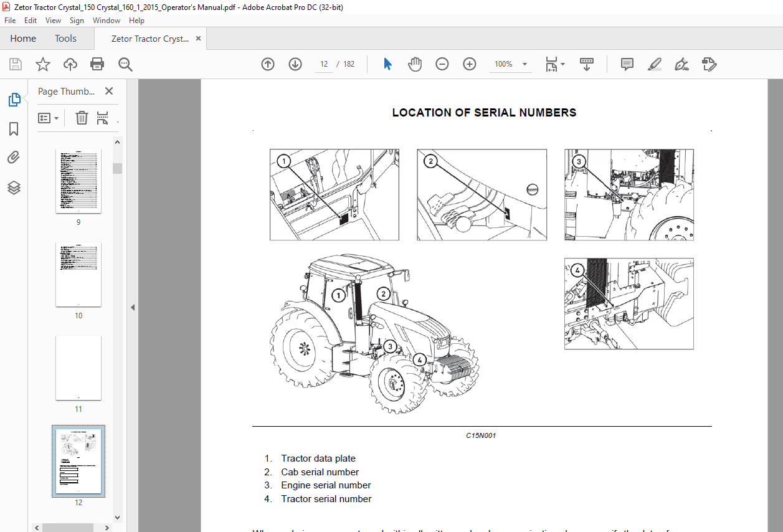Open the Sign menu

[77, 21]
